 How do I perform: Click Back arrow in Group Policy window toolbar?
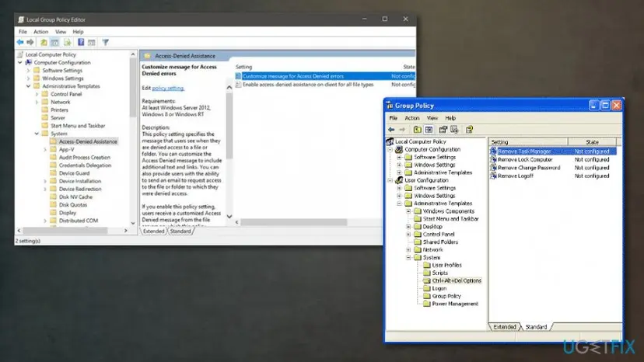[x=391, y=130]
